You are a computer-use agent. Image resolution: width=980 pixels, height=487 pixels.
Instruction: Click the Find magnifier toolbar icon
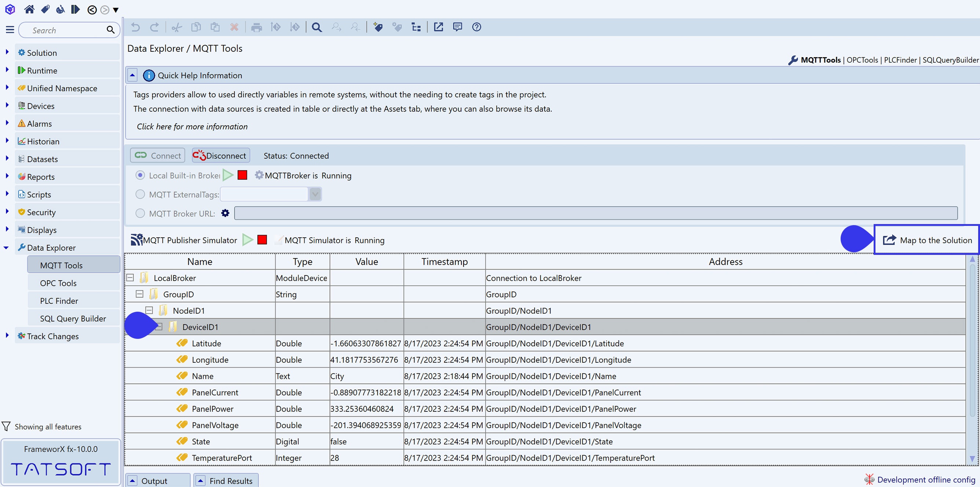point(317,27)
